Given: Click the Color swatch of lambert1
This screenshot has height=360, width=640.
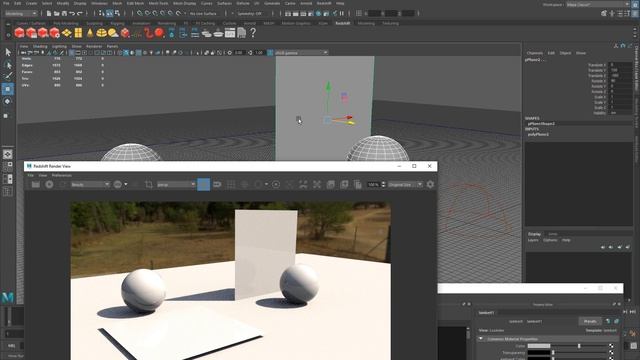Looking at the screenshot, I should [539, 346].
